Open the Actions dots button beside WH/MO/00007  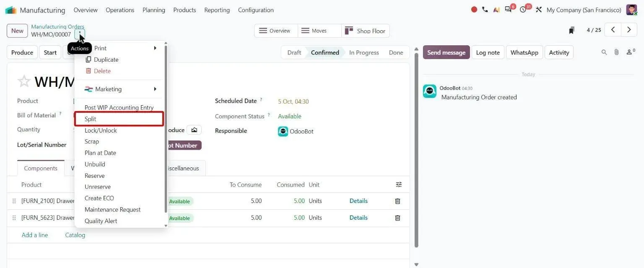80,34
